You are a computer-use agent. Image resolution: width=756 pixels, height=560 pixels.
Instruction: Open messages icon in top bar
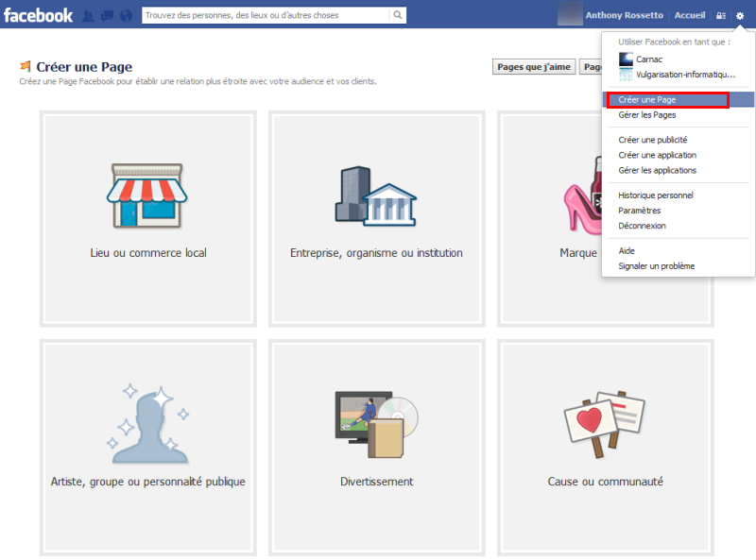[107, 15]
